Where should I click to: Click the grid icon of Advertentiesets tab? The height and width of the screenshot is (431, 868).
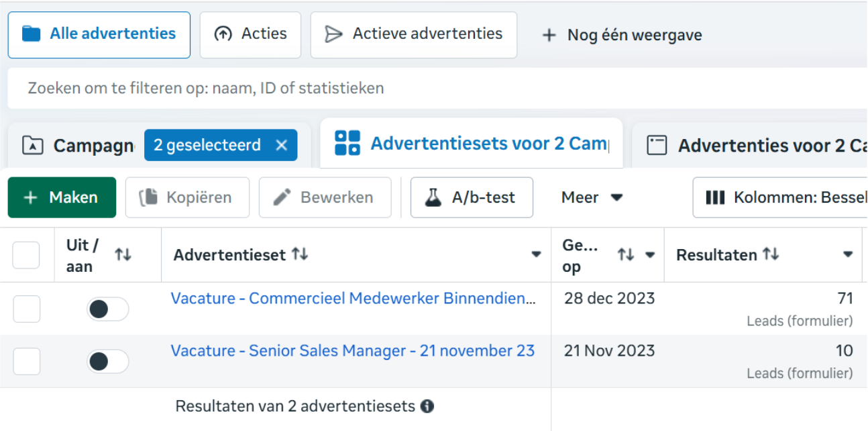pyautogui.click(x=347, y=143)
